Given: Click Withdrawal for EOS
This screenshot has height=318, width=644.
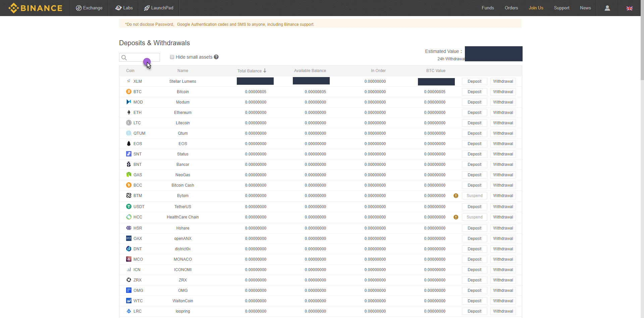Looking at the screenshot, I should tap(503, 144).
